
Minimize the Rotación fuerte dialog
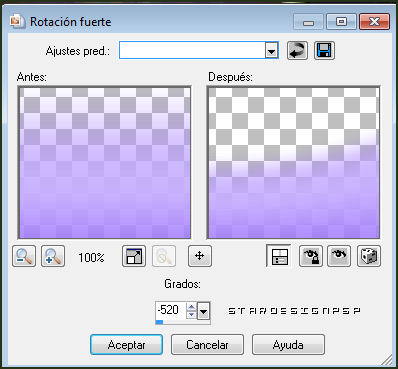click(x=308, y=22)
